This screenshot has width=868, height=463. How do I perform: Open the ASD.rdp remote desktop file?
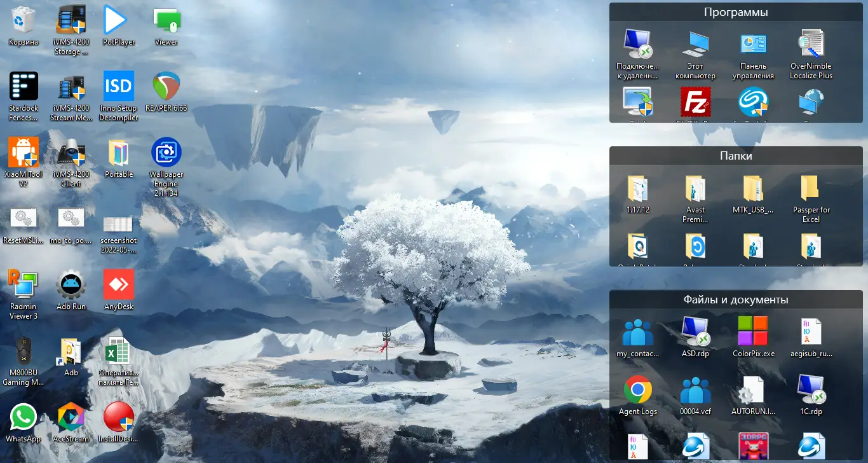coord(695,331)
